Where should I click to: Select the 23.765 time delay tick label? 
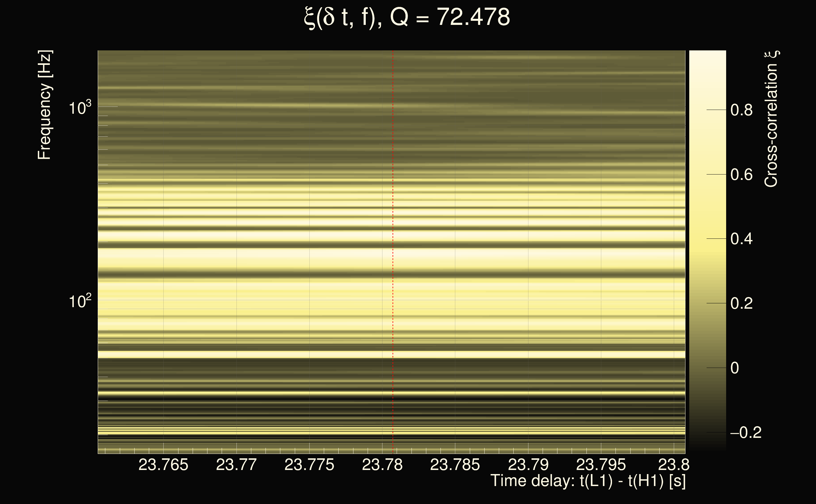pyautogui.click(x=163, y=465)
